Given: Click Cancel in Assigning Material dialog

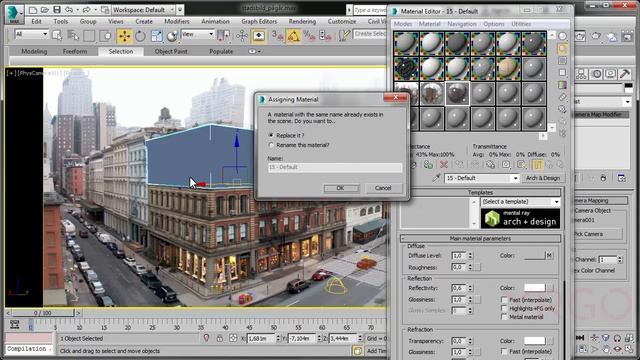Looking at the screenshot, I should tap(383, 188).
